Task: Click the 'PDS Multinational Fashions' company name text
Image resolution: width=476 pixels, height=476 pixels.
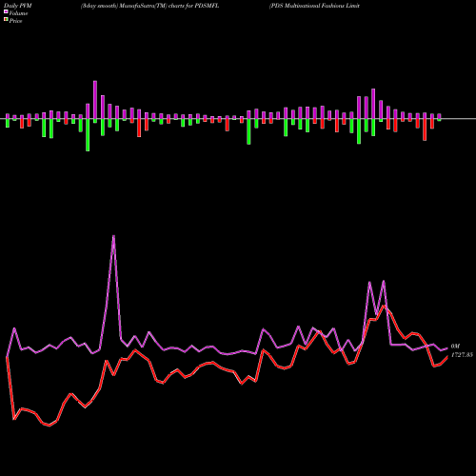Action: pyautogui.click(x=307, y=6)
